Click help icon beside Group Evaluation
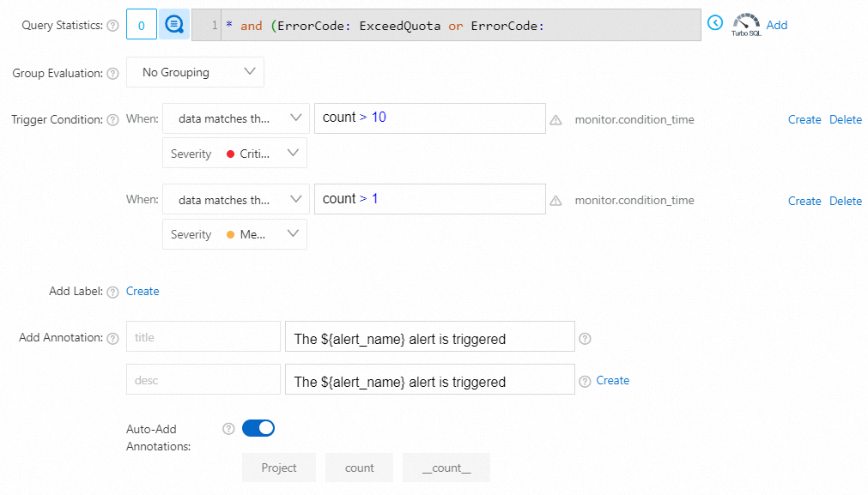868x495 pixels. pos(113,74)
